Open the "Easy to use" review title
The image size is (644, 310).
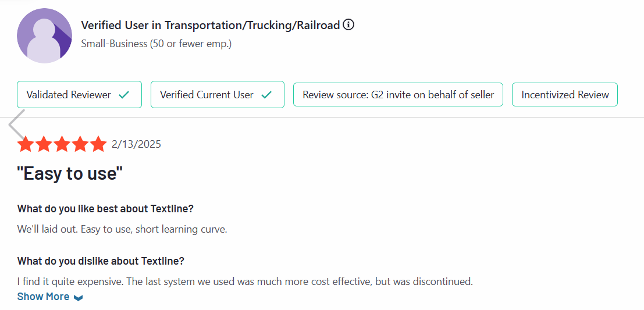pos(70,173)
